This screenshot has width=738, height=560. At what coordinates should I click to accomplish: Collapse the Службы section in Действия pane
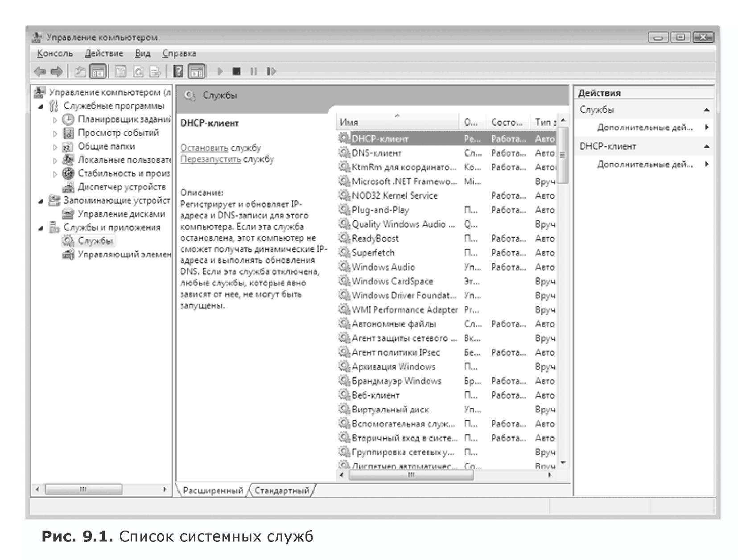pyautogui.click(x=707, y=110)
